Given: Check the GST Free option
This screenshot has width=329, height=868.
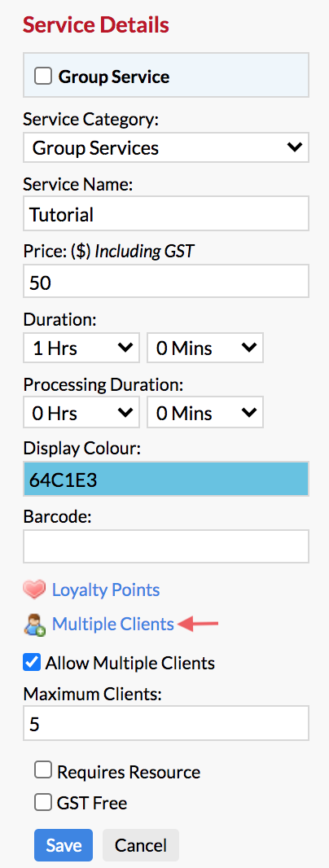Looking at the screenshot, I should pos(42,802).
